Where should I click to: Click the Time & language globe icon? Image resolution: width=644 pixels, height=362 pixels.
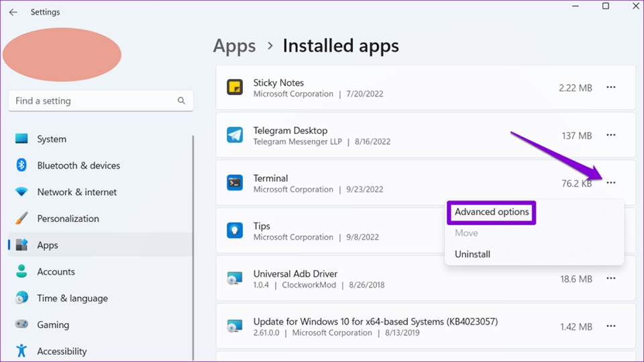(21, 298)
